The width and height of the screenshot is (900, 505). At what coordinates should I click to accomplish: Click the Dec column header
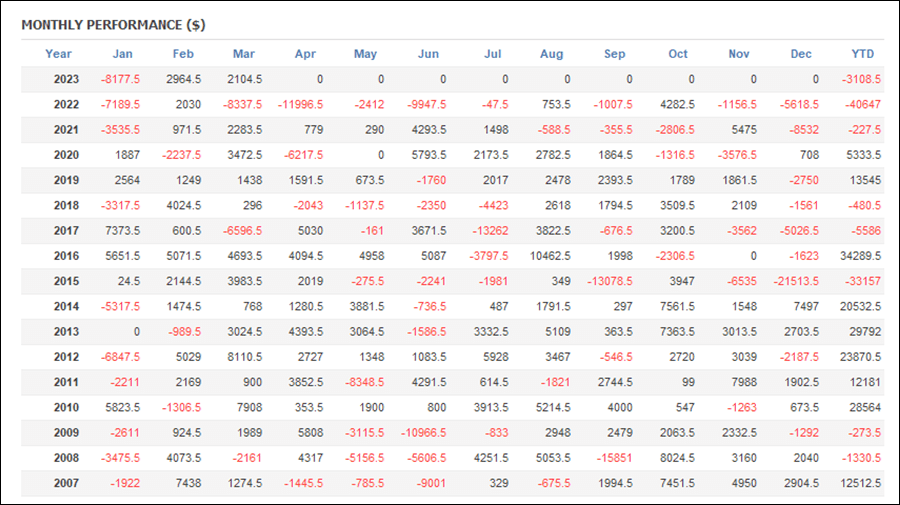click(801, 54)
